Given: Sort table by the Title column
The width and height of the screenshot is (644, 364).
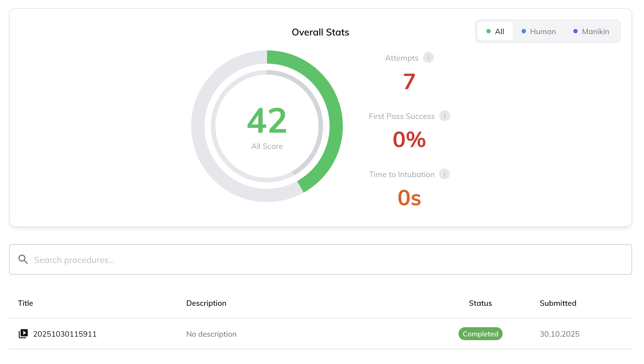Looking at the screenshot, I should point(25,303).
